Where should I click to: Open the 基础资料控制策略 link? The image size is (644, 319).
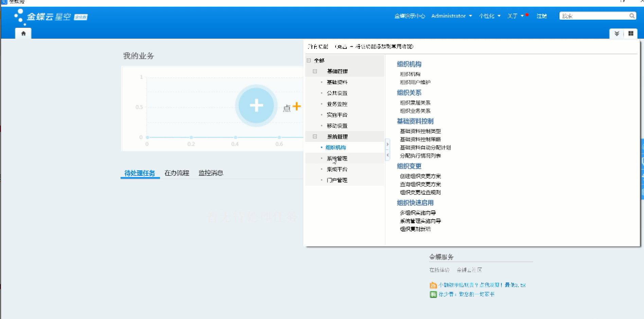pyautogui.click(x=420, y=139)
